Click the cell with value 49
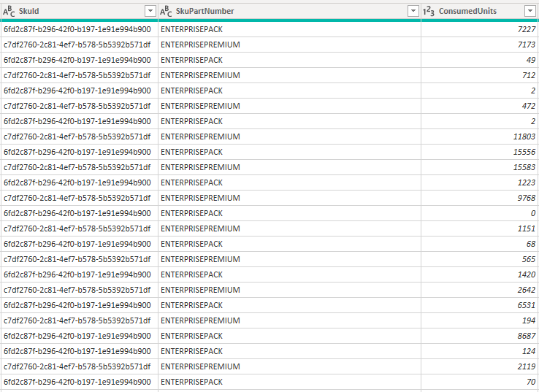This screenshot has height=392, width=539. (480, 60)
